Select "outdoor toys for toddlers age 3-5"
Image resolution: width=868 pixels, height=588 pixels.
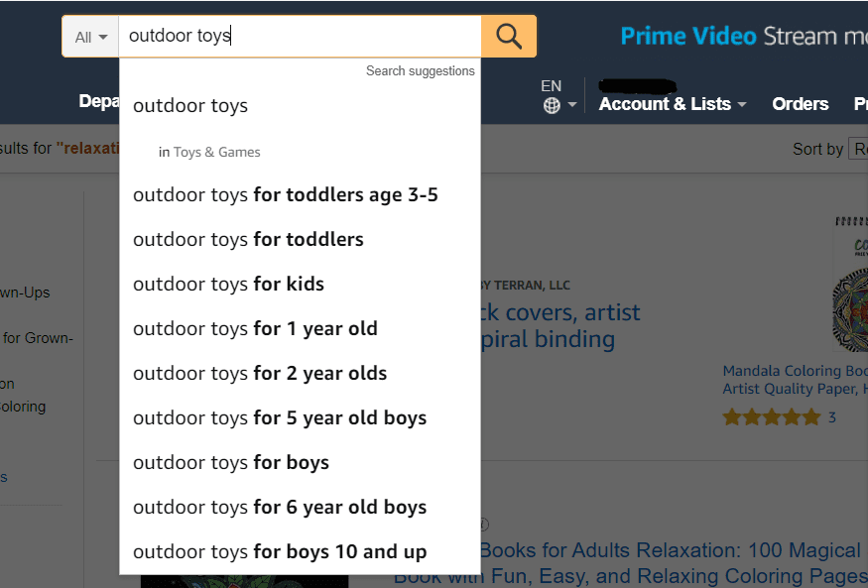pos(286,194)
